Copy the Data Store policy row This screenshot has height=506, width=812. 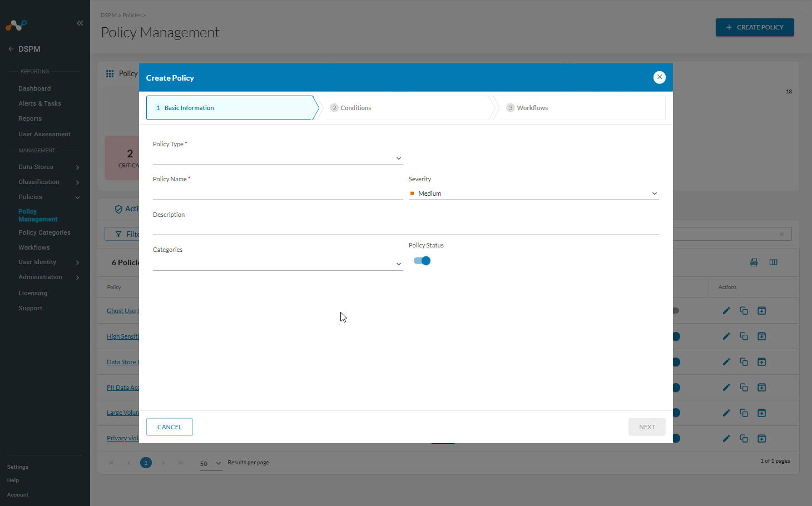744,362
